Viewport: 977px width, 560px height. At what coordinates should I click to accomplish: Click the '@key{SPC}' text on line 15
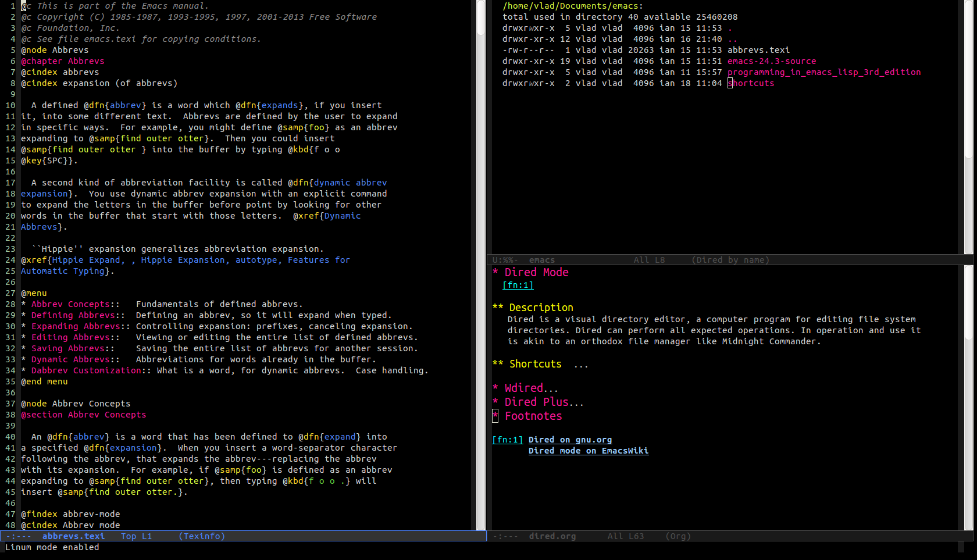pyautogui.click(x=47, y=160)
